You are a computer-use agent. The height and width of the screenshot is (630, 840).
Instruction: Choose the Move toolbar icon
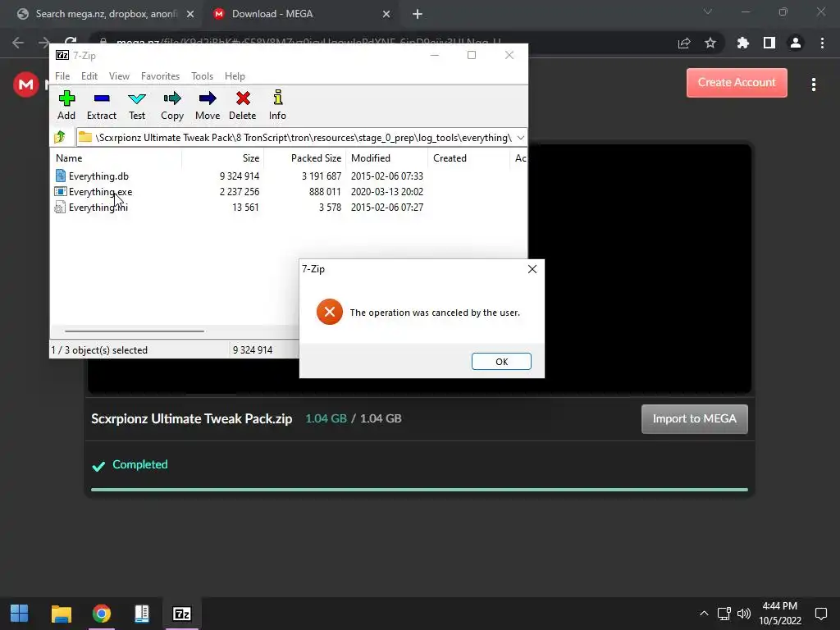pyautogui.click(x=208, y=98)
